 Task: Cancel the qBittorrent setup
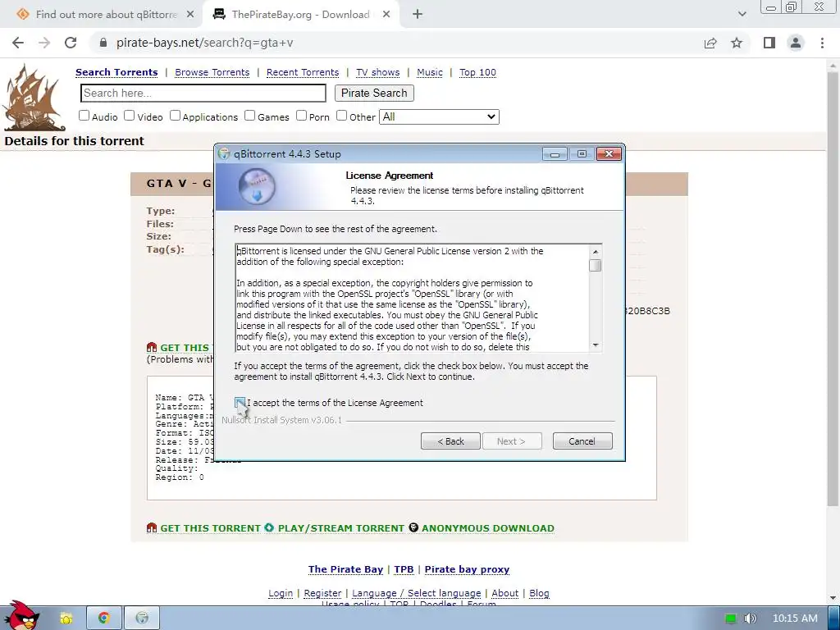(582, 441)
